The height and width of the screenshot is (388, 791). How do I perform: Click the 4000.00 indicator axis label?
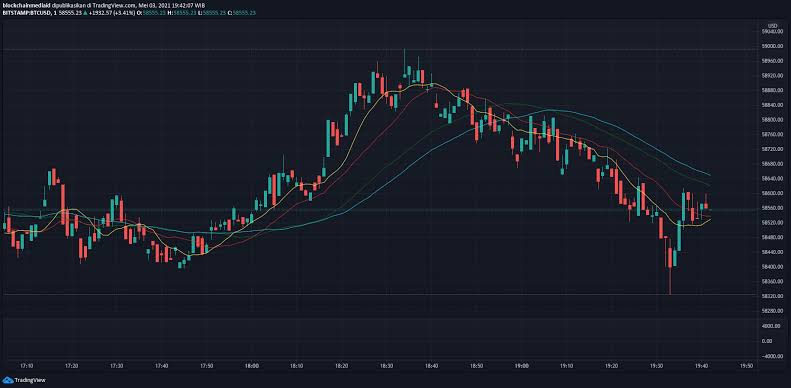pyautogui.click(x=772, y=326)
